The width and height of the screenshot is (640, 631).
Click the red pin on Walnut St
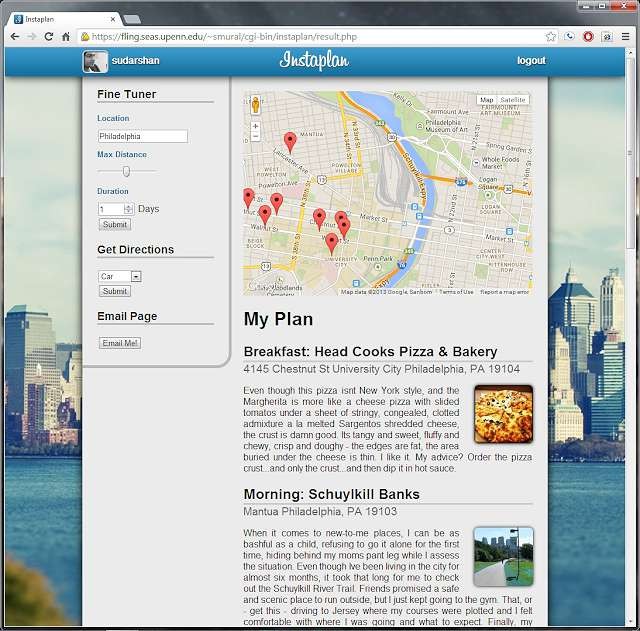332,244
